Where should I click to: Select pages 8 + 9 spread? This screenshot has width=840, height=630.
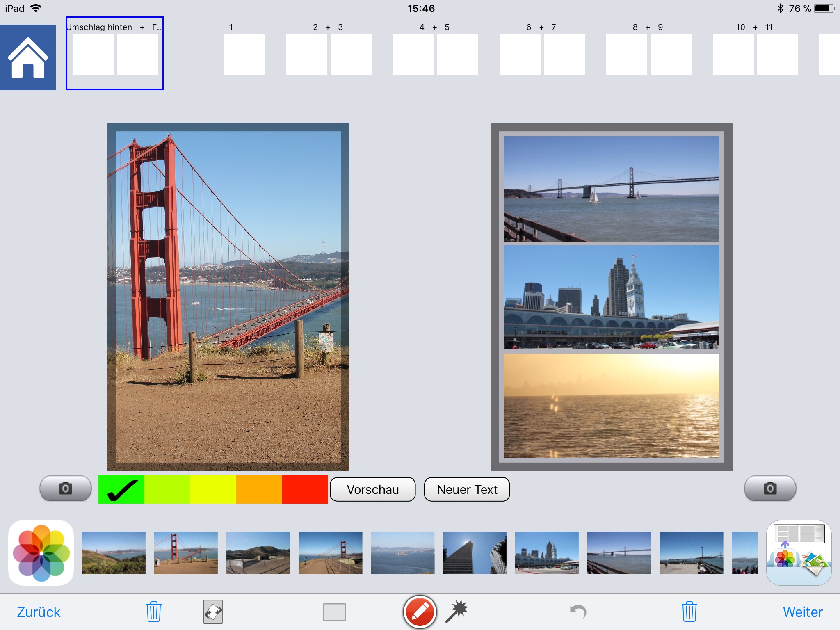pyautogui.click(x=649, y=54)
